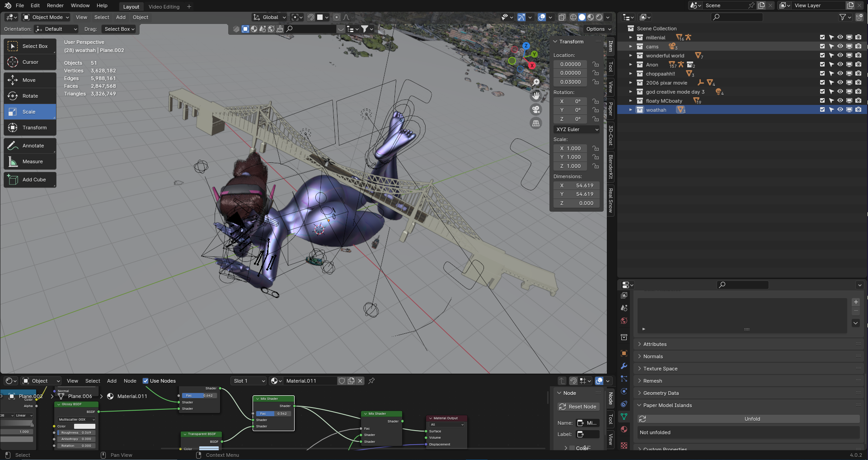
Task: Add a new workspace with plus button
Action: (189, 6)
